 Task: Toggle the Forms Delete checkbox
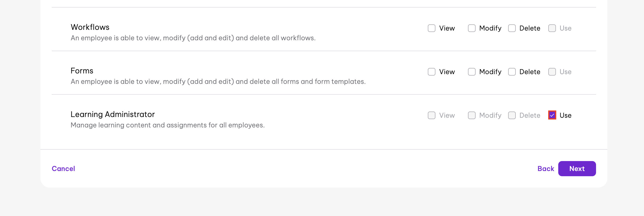[512, 72]
